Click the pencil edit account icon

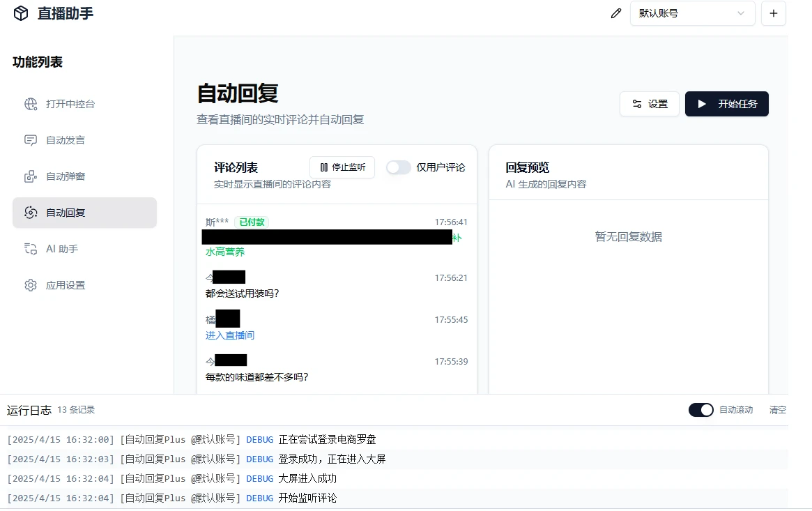coord(615,13)
